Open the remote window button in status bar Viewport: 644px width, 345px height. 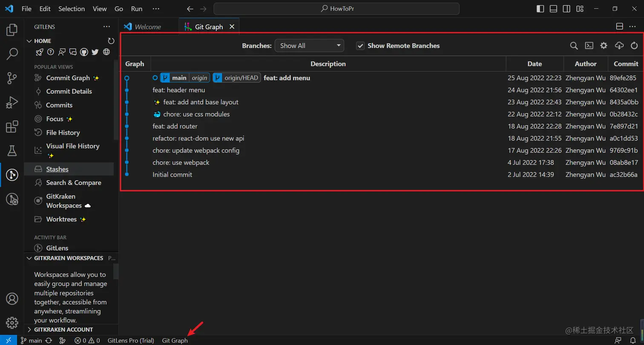coord(9,340)
